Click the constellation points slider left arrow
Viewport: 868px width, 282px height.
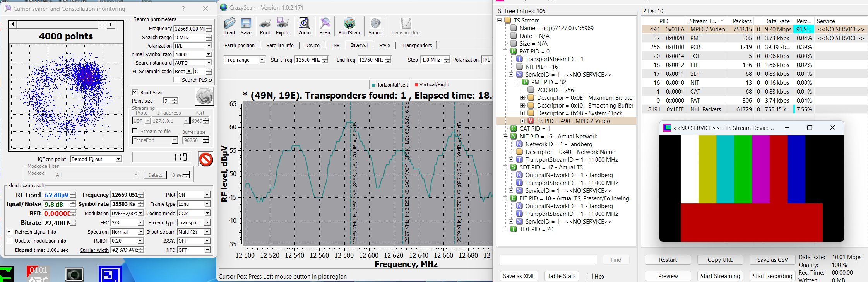pos(13,24)
